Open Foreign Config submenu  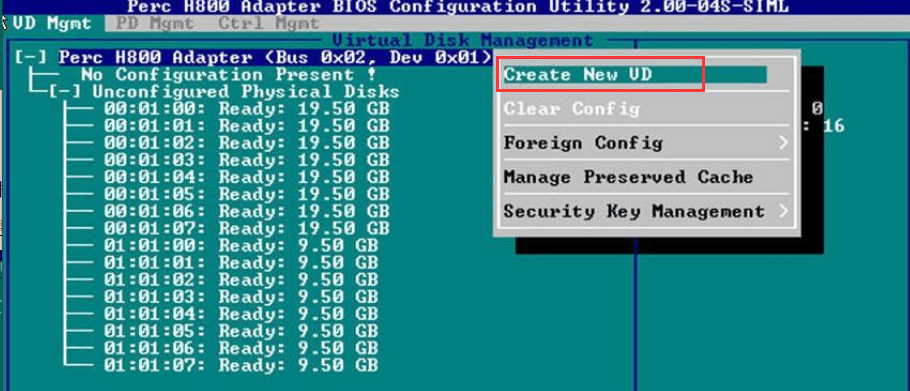tap(583, 143)
